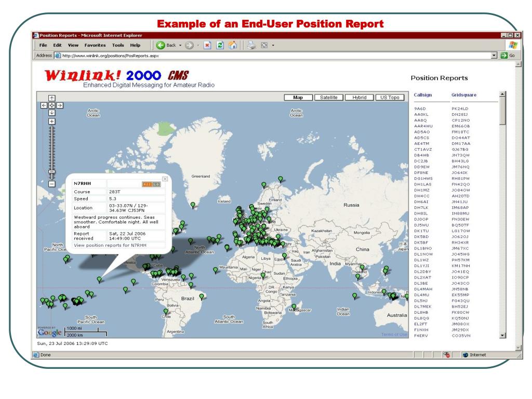Click the marker on Brazil's northeast coast
532x399 pixels.
pyautogui.click(x=202, y=297)
